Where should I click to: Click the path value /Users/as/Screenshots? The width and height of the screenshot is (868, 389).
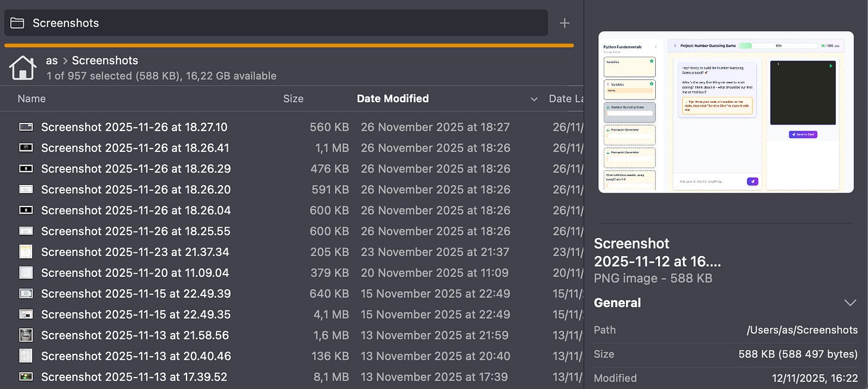pos(802,330)
